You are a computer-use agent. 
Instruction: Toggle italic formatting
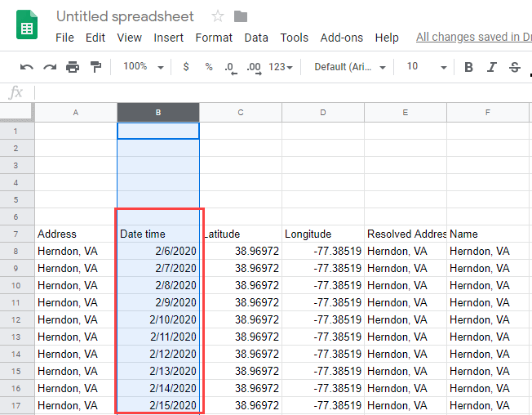coord(491,67)
